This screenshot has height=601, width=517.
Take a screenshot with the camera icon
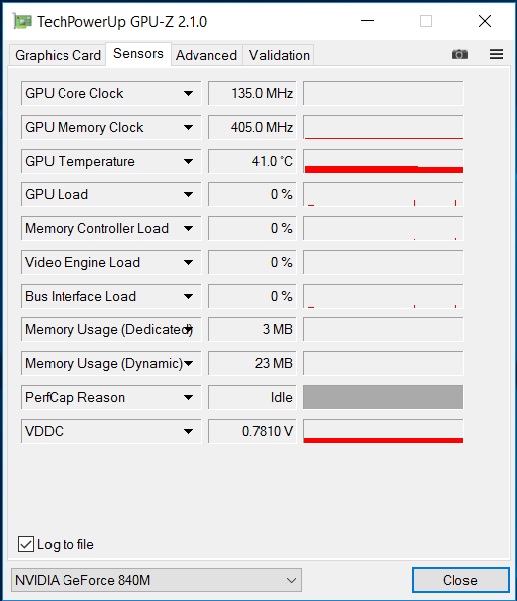coord(460,54)
